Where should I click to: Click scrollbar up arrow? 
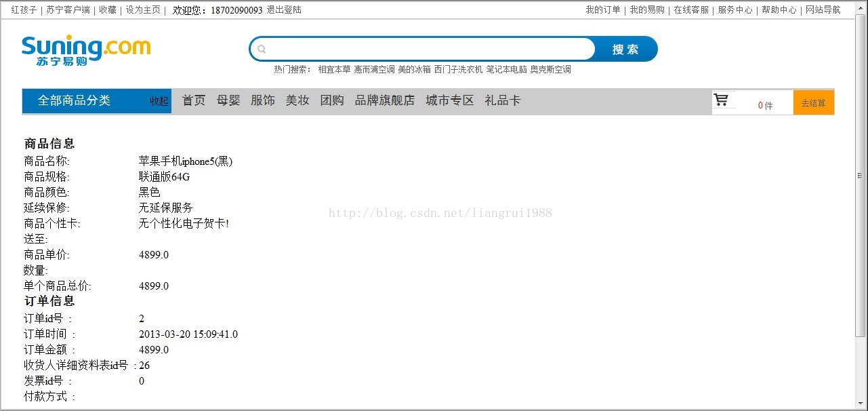coord(861,9)
